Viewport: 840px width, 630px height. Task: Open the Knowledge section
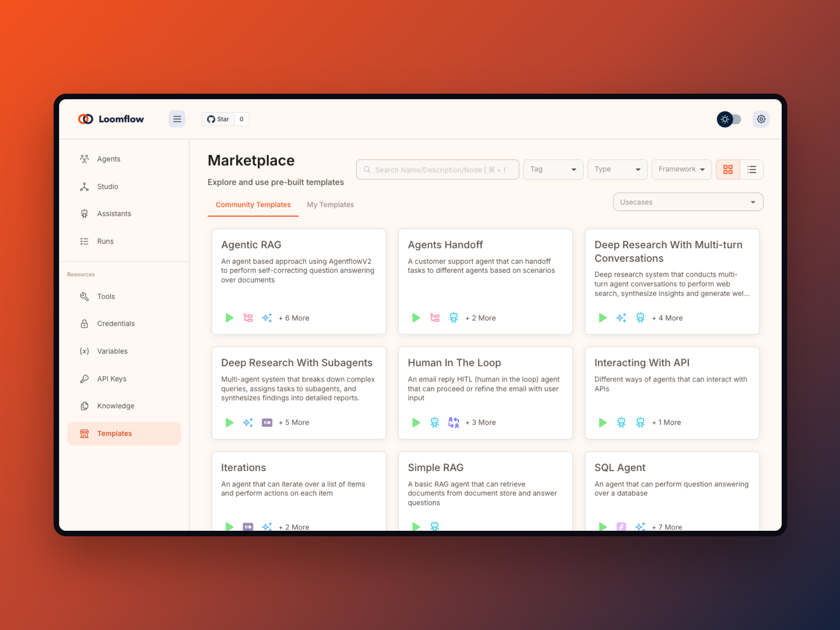(124, 406)
